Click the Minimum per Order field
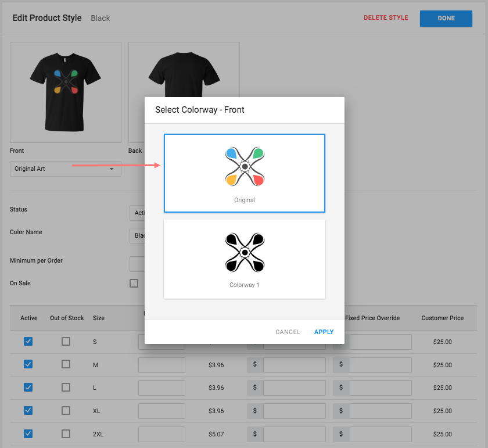The image size is (488, 448). 137,264
